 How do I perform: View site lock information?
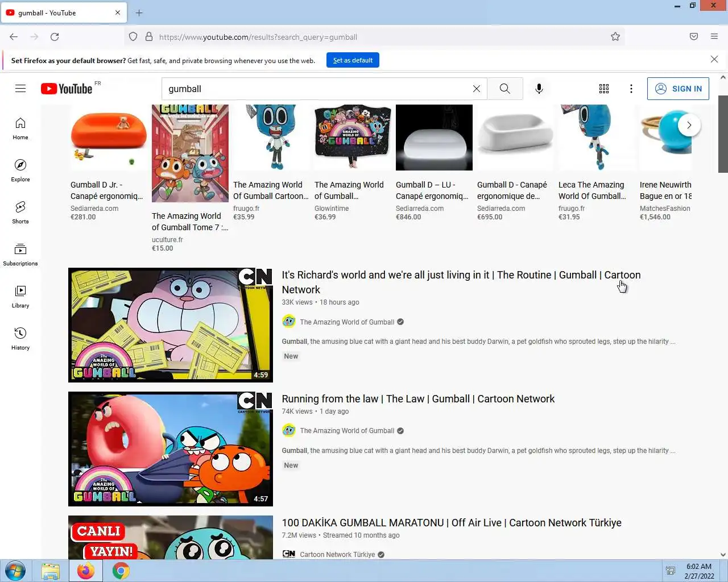149,37
